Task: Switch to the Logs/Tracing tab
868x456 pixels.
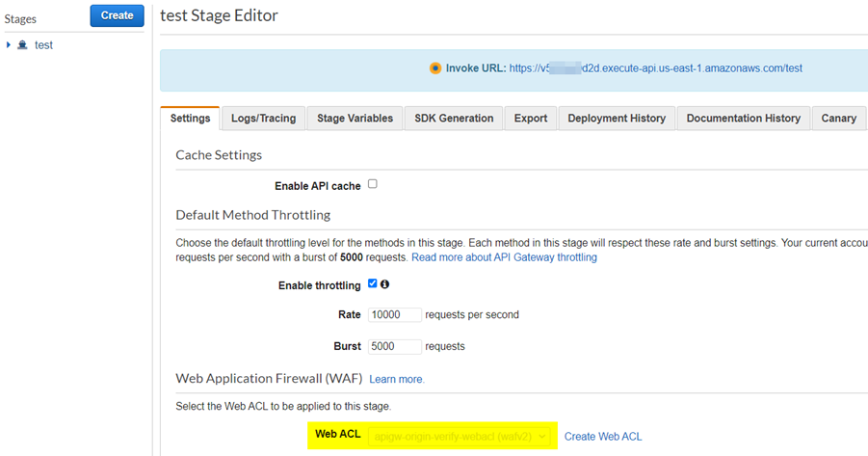Action: (x=264, y=118)
